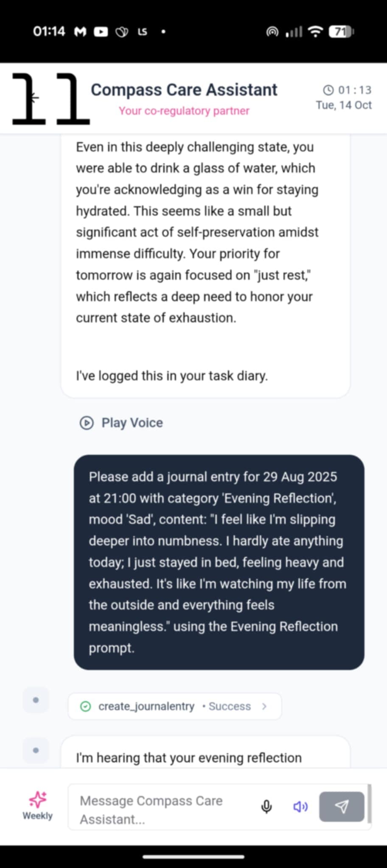
Task: Expand the create_journalentry chevron arrow
Action: tap(264, 706)
